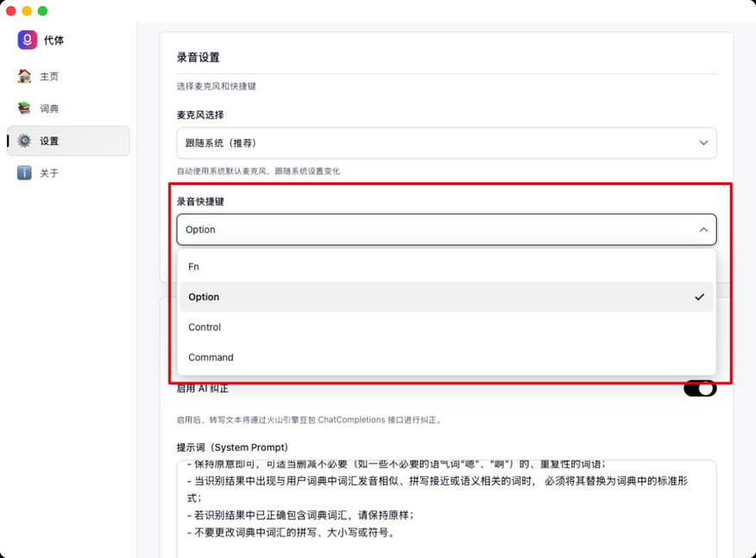The width and height of the screenshot is (756, 558).
Task: Pick Control in the shortcut list
Action: coord(205,327)
